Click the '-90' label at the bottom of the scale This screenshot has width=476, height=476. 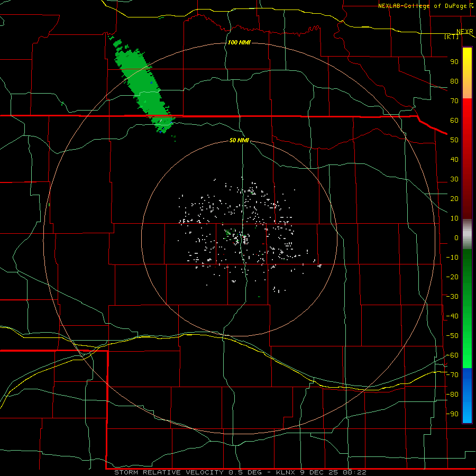(452, 414)
